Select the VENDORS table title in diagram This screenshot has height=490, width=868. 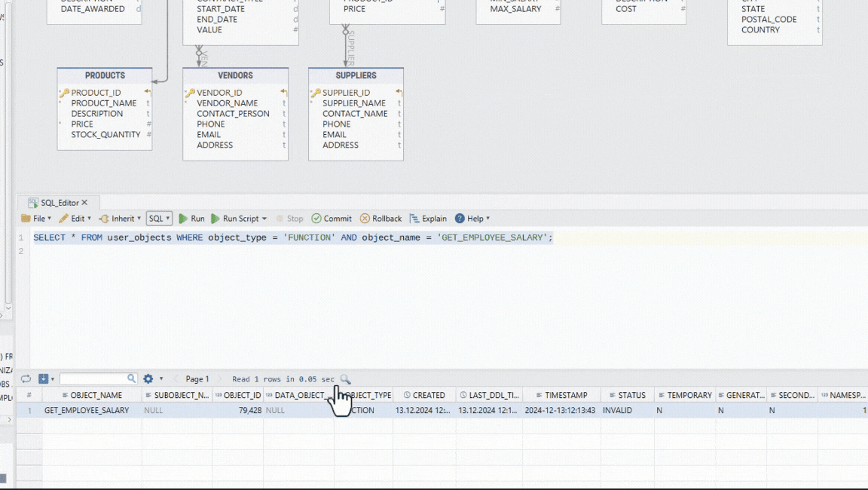235,75
